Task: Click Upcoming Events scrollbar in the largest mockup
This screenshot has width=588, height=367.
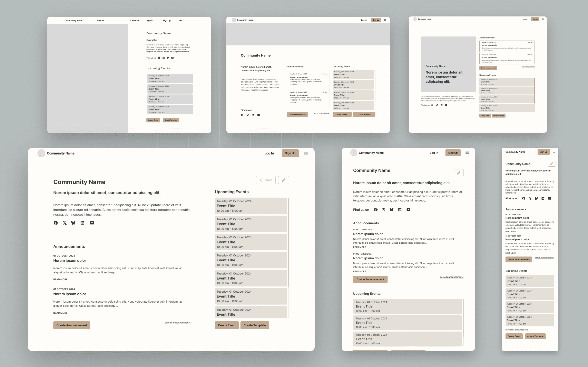Action: pos(289,243)
